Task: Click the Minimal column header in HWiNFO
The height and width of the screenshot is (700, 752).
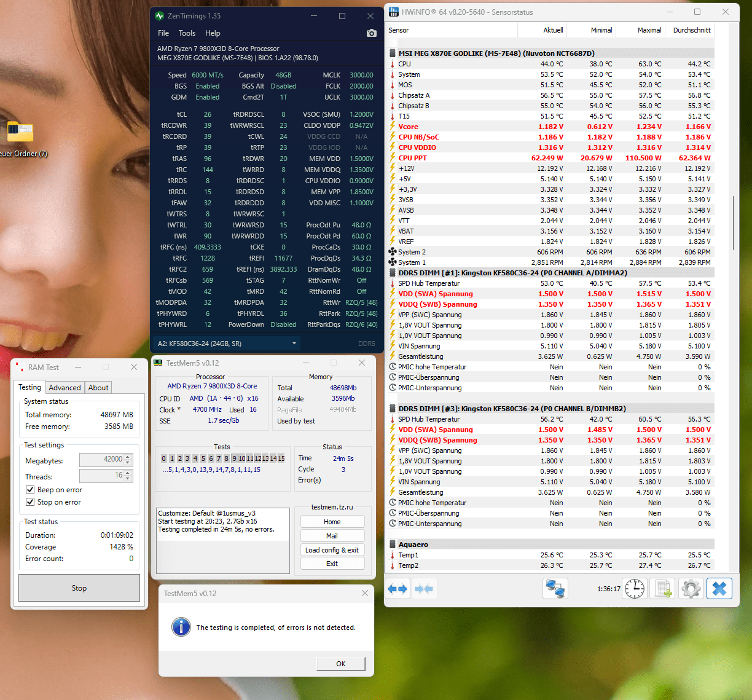Action: click(591, 30)
